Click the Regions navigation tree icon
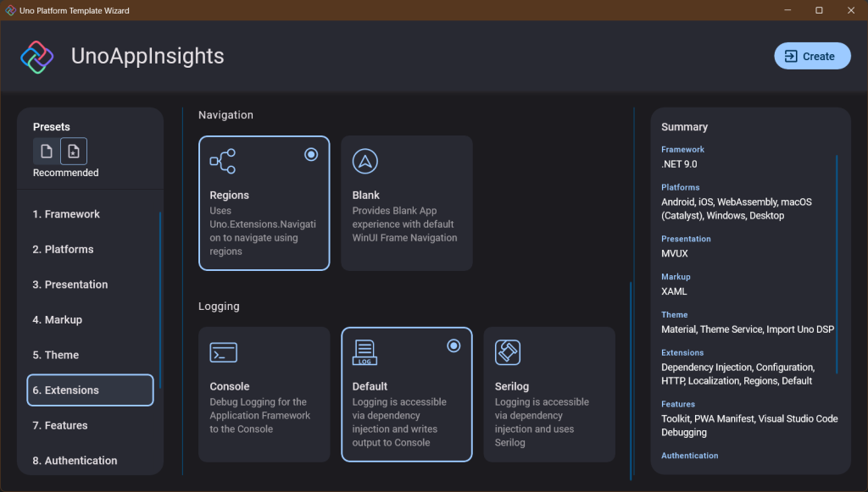Image resolution: width=868 pixels, height=492 pixels. (x=222, y=161)
